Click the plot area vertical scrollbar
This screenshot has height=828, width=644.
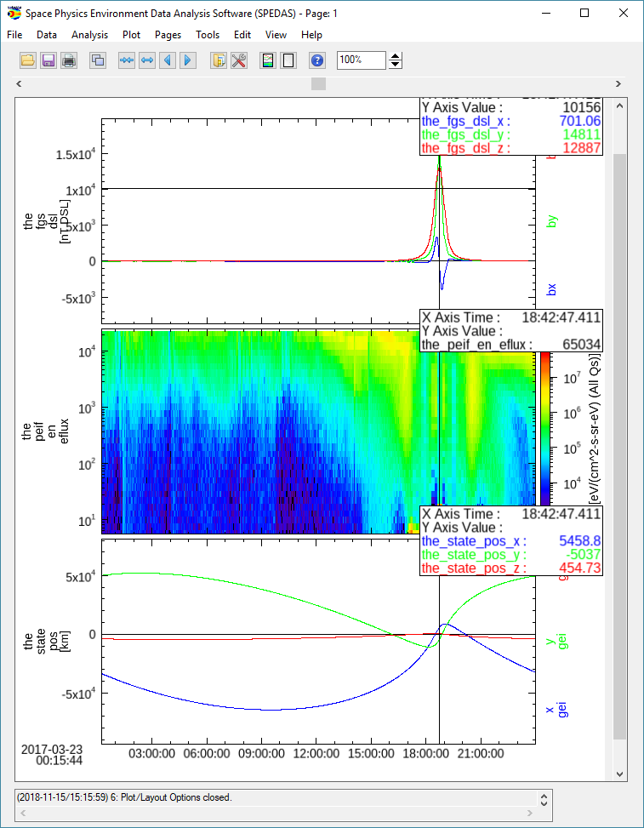coord(619,425)
